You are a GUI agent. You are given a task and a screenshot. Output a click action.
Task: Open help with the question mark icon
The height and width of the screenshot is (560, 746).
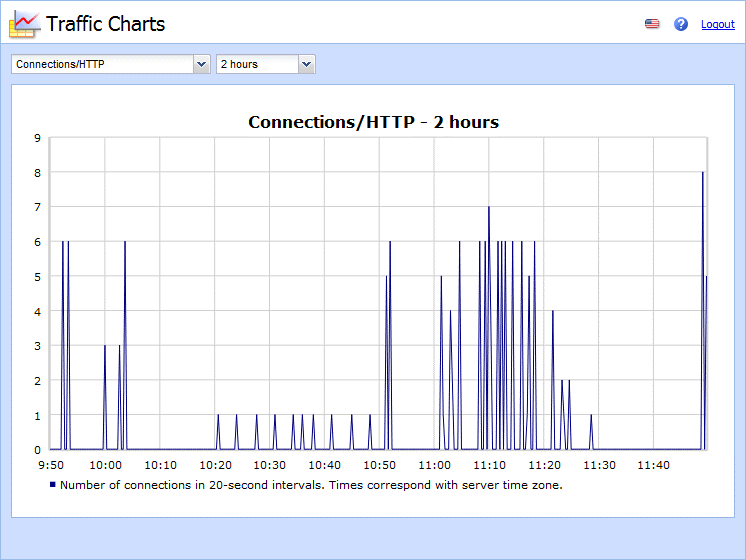681,24
